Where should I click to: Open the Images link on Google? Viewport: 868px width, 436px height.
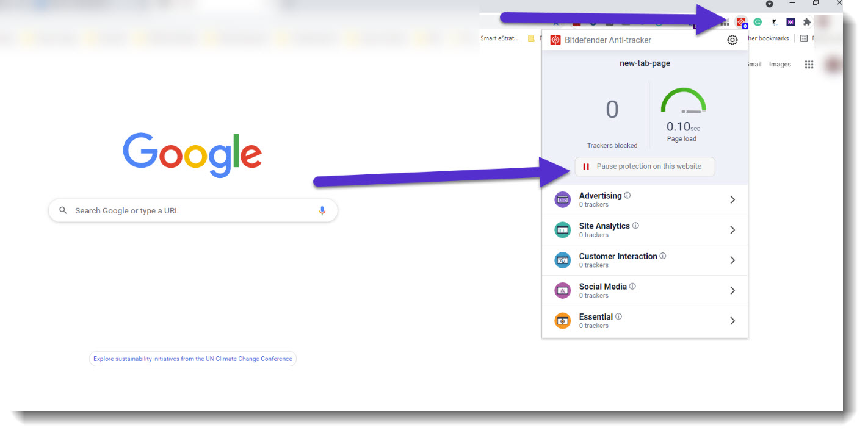[x=779, y=65]
